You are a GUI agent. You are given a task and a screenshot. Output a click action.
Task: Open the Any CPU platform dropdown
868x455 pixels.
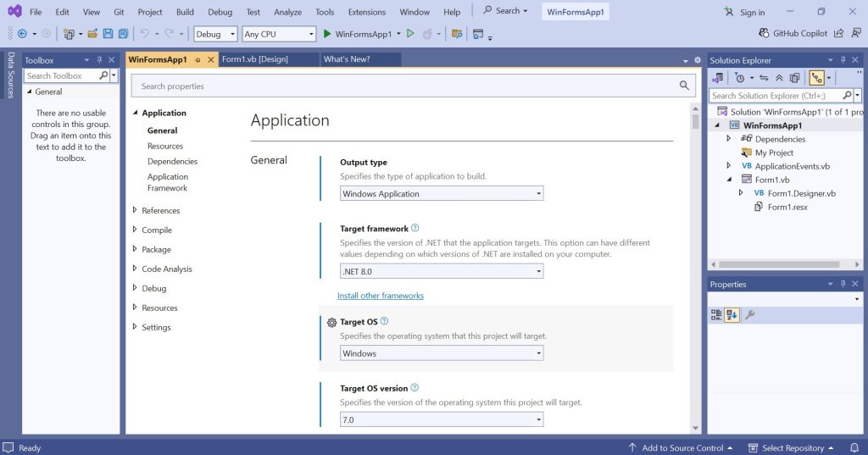coord(279,34)
